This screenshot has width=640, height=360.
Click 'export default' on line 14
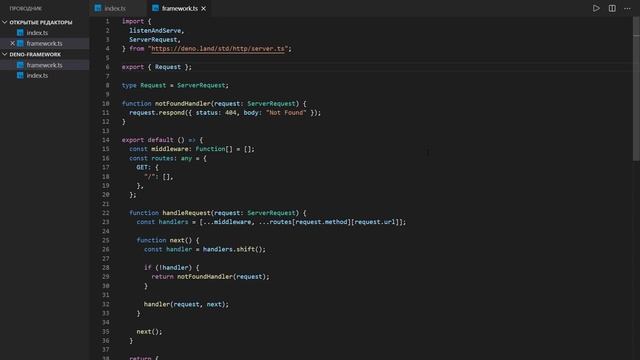point(147,140)
